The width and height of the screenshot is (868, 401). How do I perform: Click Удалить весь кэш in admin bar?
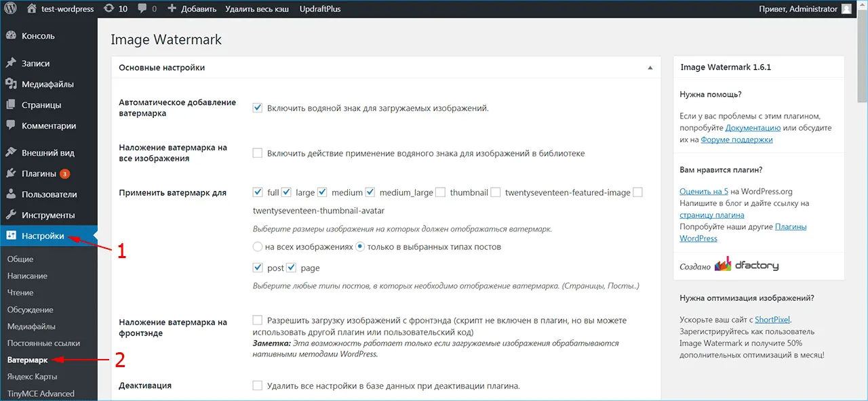point(258,9)
